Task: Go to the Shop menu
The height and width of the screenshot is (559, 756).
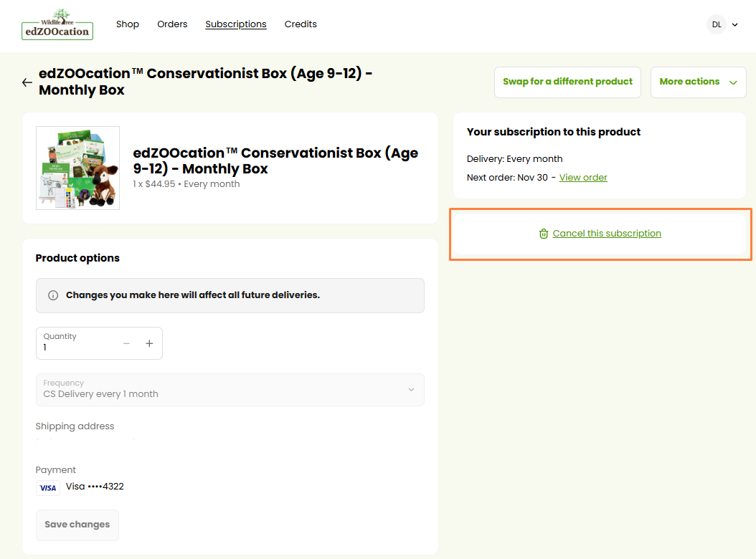Action: [x=128, y=24]
